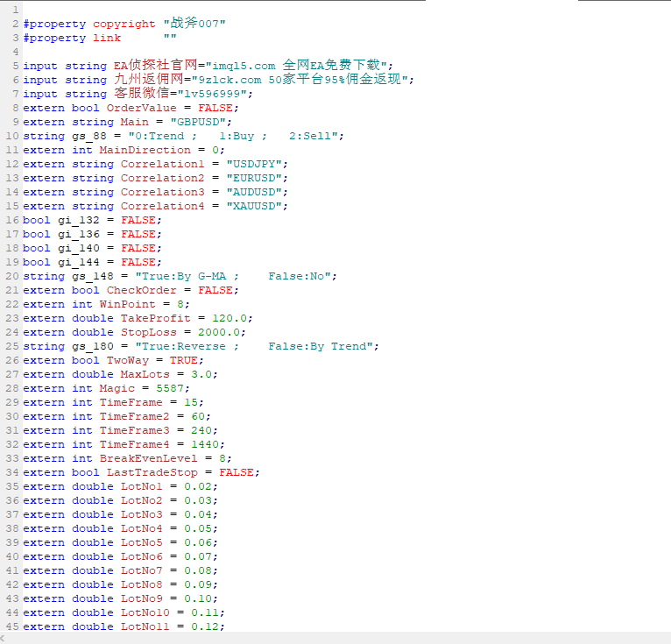Click line number 20 in the gutter
Image resolution: width=671 pixels, height=644 pixels.
pos(12,276)
